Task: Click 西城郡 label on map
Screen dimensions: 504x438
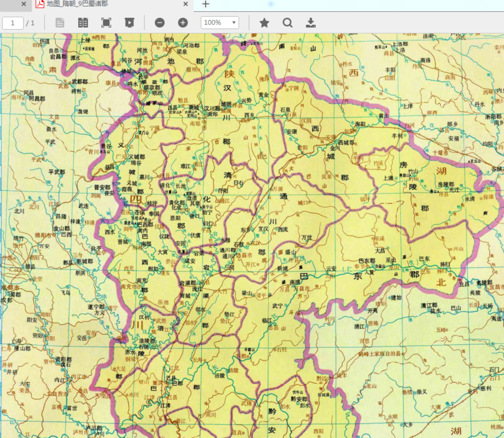Action: click(346, 143)
